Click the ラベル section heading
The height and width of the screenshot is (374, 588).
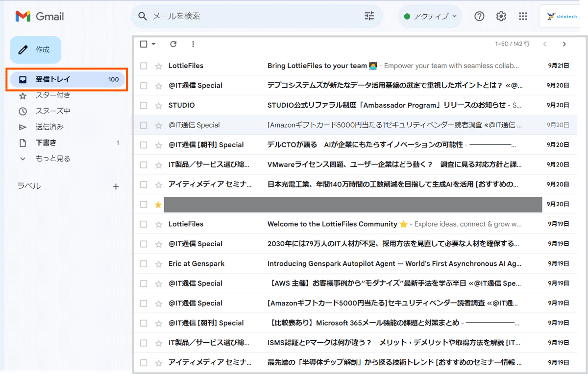click(x=29, y=187)
